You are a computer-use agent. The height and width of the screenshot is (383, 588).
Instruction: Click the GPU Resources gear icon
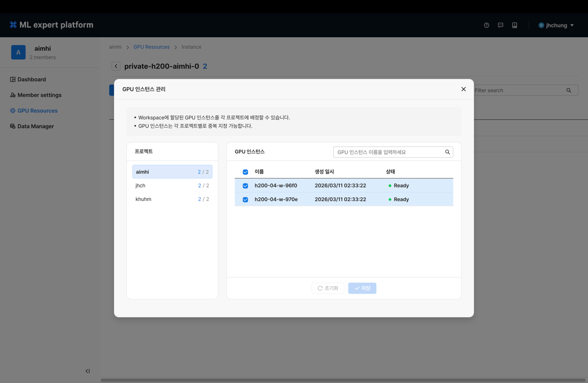pos(13,111)
